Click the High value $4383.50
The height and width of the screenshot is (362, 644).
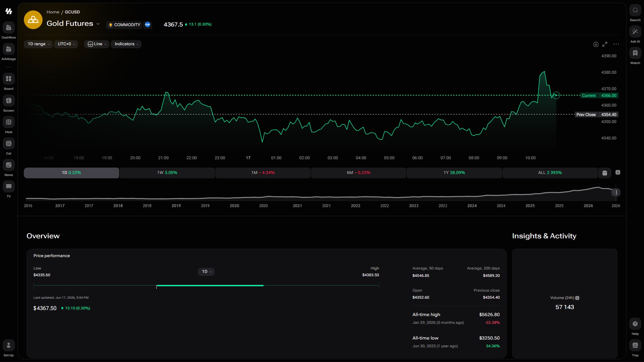pyautogui.click(x=371, y=275)
